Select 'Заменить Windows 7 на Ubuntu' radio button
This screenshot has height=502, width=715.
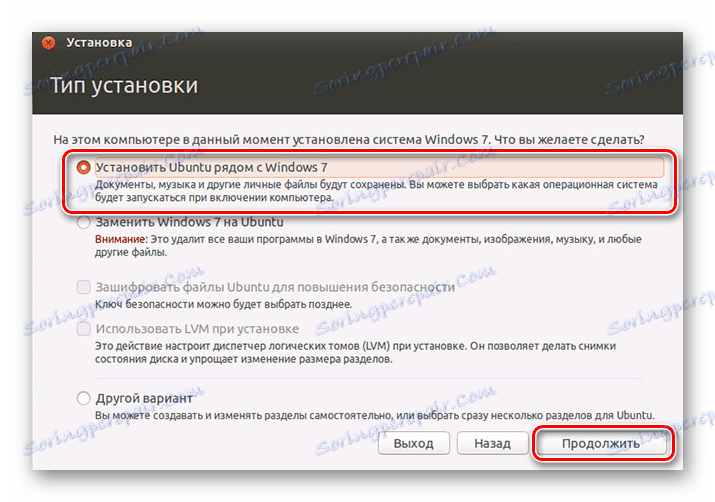(x=83, y=222)
